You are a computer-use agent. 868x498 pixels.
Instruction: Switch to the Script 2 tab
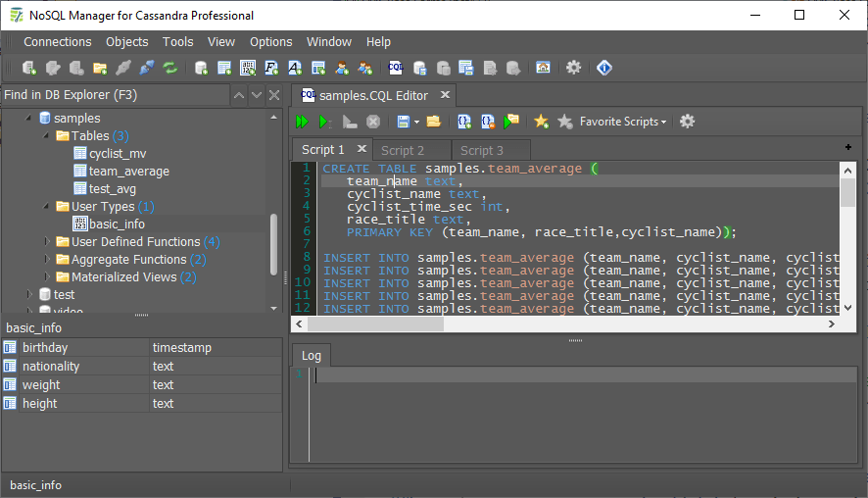pos(403,150)
